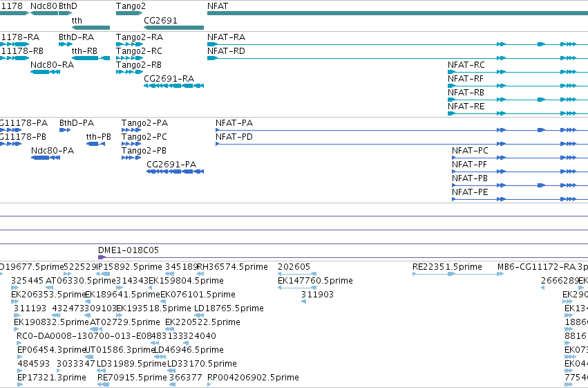588x388 pixels.
Task: Open the RP004206902.5prime EST label
Action: tap(253, 378)
